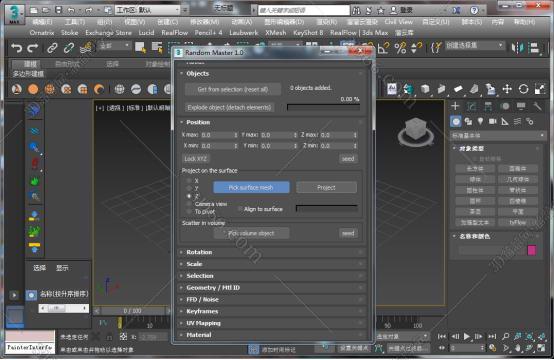This screenshot has height=360, width=554.
Task: Click the Unlink Selection icon
Action: point(69,48)
